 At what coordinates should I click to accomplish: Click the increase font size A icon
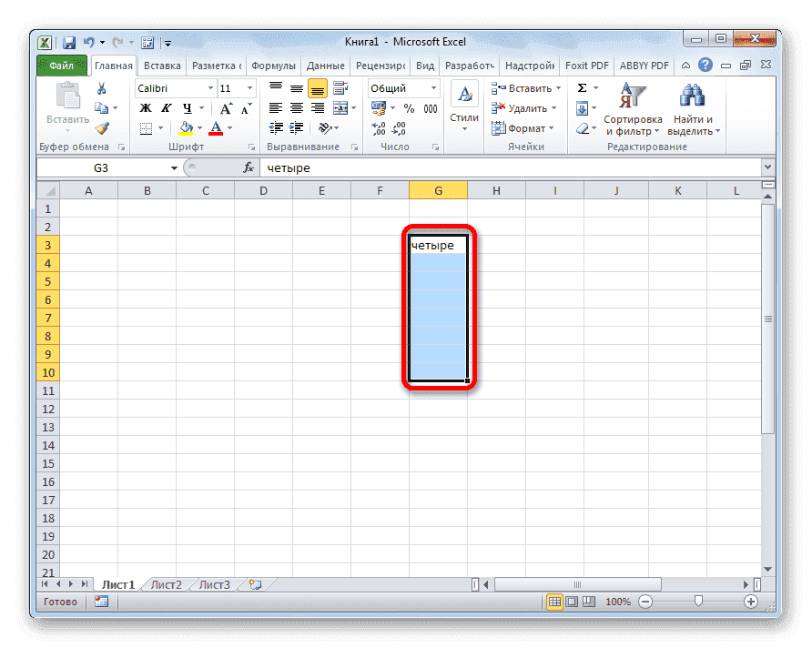(227, 107)
